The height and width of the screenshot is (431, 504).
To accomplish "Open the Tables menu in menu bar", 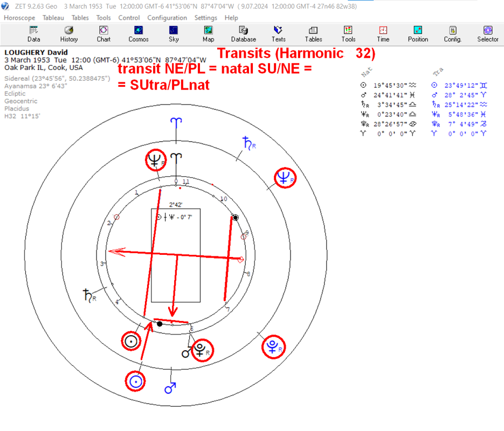I will point(80,18).
